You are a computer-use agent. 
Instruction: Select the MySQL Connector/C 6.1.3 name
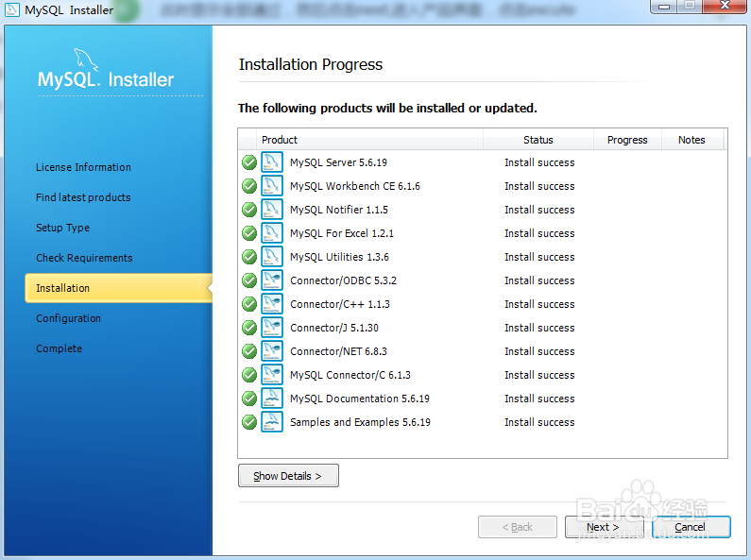click(350, 375)
